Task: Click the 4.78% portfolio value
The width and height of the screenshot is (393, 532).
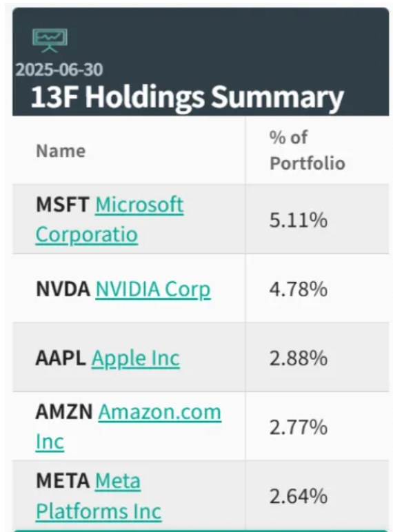Action: tap(299, 289)
